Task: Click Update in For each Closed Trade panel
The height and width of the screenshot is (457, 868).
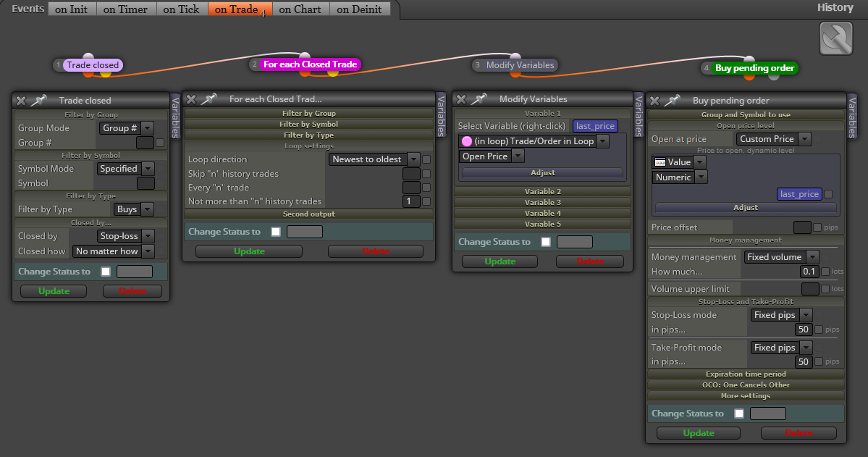Action: point(249,251)
